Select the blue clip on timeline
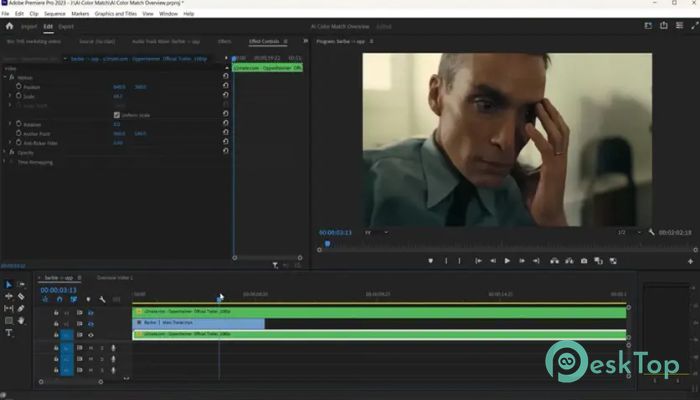 coord(198,323)
